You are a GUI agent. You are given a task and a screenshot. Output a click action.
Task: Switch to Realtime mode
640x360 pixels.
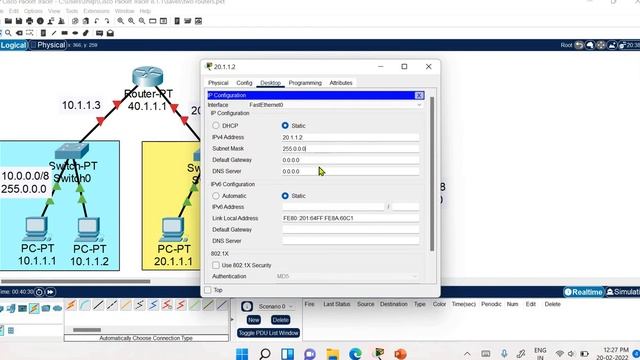(584, 292)
